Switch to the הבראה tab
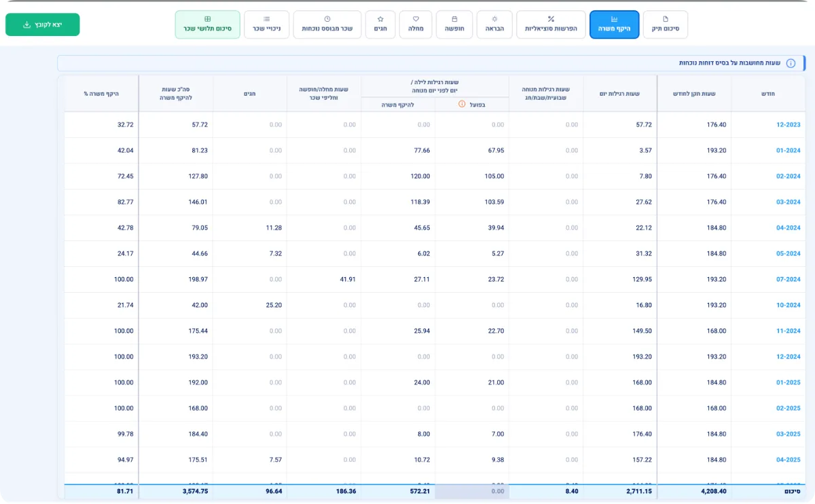The image size is (815, 504). (494, 24)
